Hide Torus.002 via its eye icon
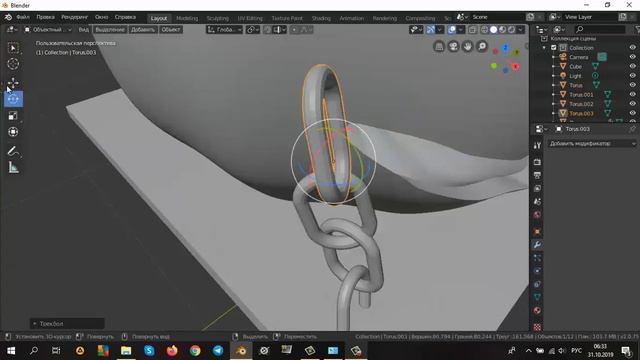 coord(632,104)
